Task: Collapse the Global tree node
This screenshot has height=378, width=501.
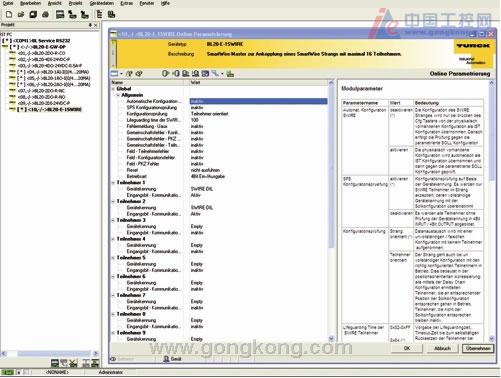Action: click(x=113, y=89)
